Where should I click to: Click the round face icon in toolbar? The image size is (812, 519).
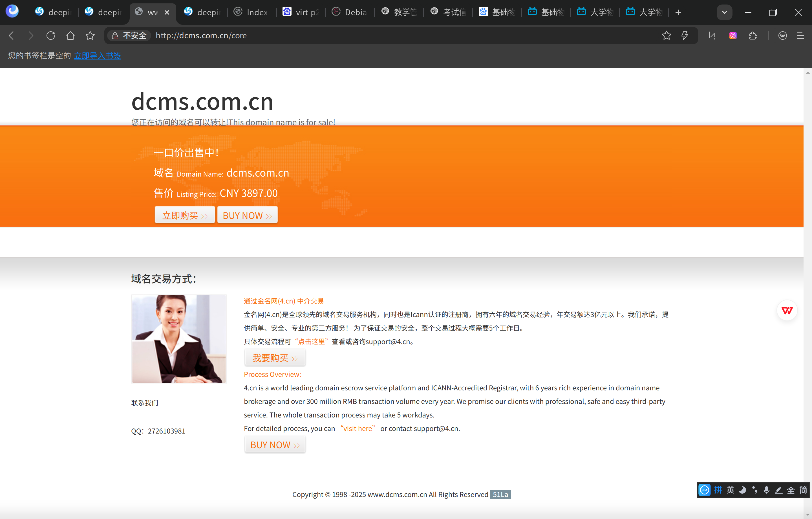coord(782,36)
